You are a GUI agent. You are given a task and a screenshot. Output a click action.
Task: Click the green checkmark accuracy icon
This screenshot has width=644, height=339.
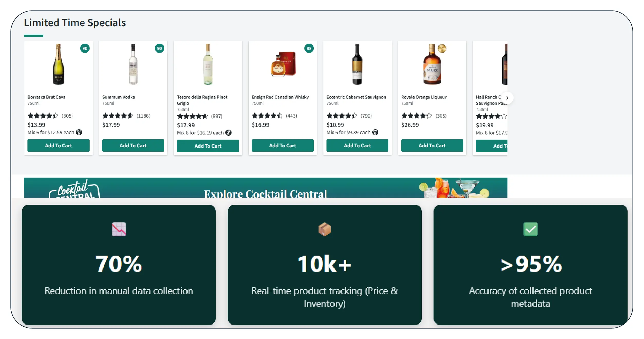pyautogui.click(x=530, y=229)
